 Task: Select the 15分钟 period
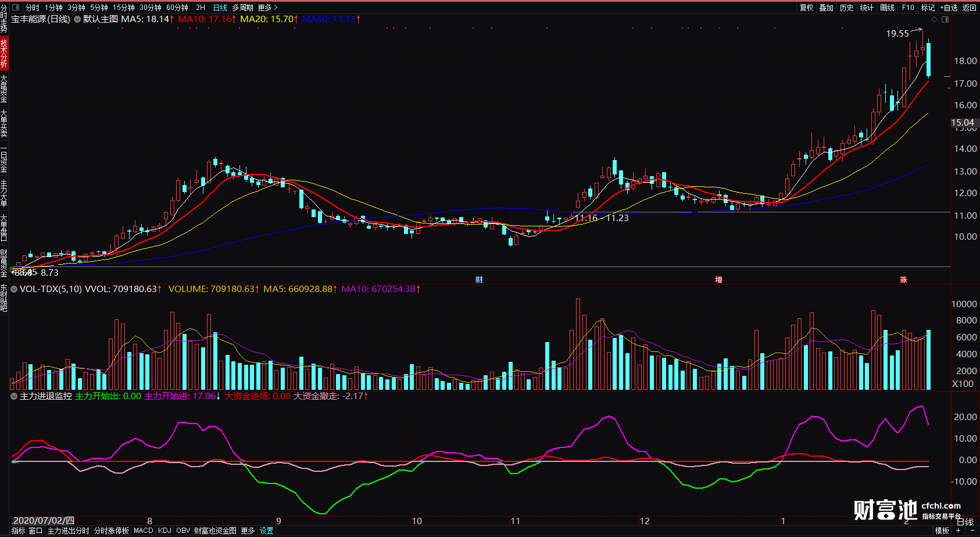[124, 8]
